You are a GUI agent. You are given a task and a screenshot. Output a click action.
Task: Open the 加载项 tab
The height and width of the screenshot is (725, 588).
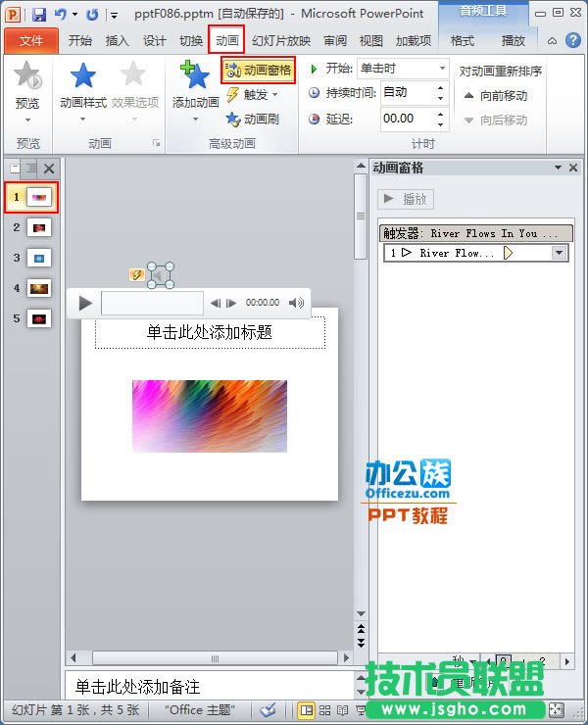[x=414, y=41]
